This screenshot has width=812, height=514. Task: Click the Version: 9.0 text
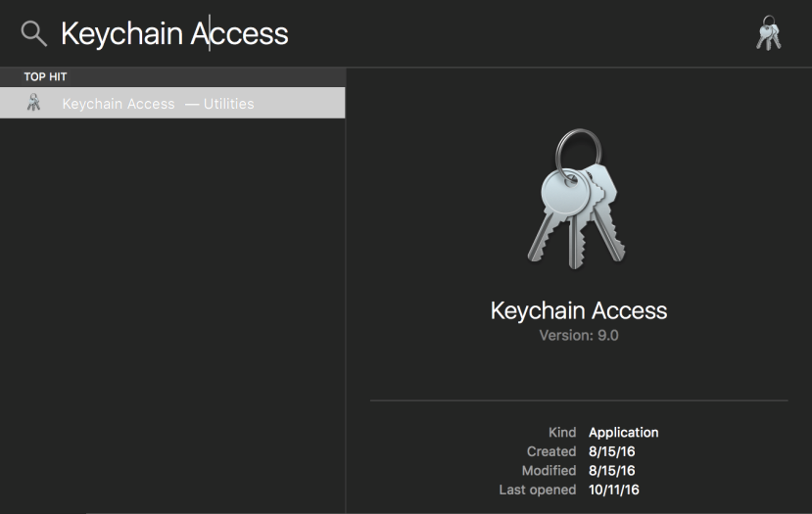(579, 336)
